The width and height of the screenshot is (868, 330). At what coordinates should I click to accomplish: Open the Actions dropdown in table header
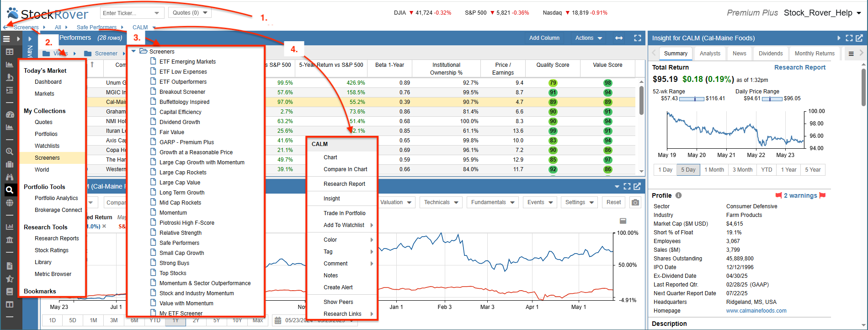click(588, 38)
